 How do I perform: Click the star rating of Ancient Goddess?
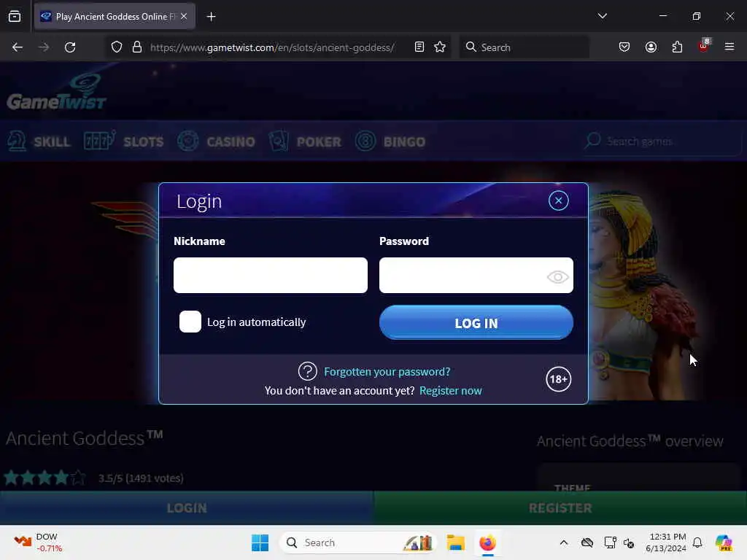pos(44,477)
